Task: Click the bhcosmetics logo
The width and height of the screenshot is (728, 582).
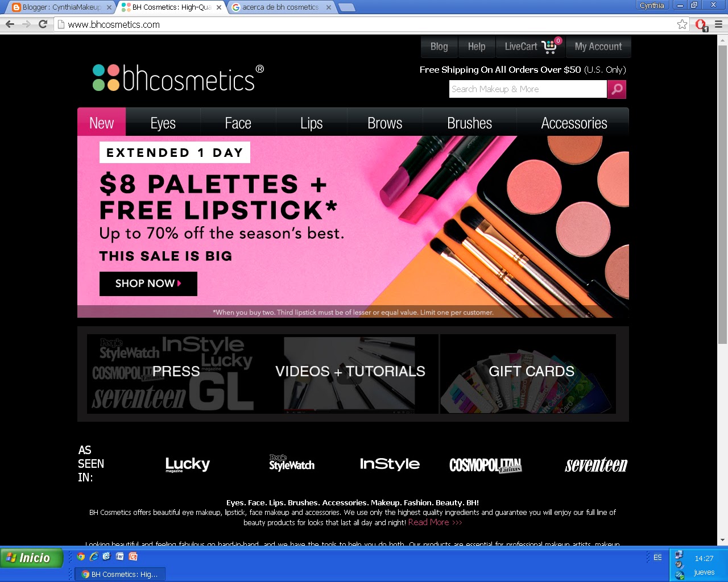Action: click(x=178, y=77)
